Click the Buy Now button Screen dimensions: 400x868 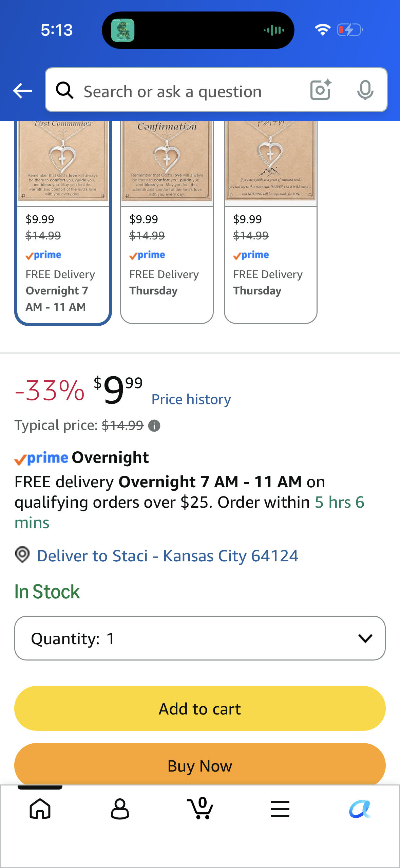tap(200, 764)
